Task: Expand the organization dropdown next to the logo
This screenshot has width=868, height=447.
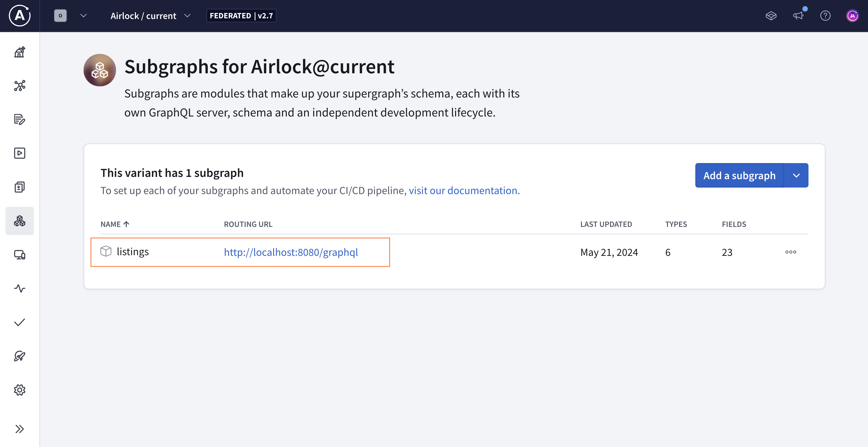Action: [x=83, y=15]
